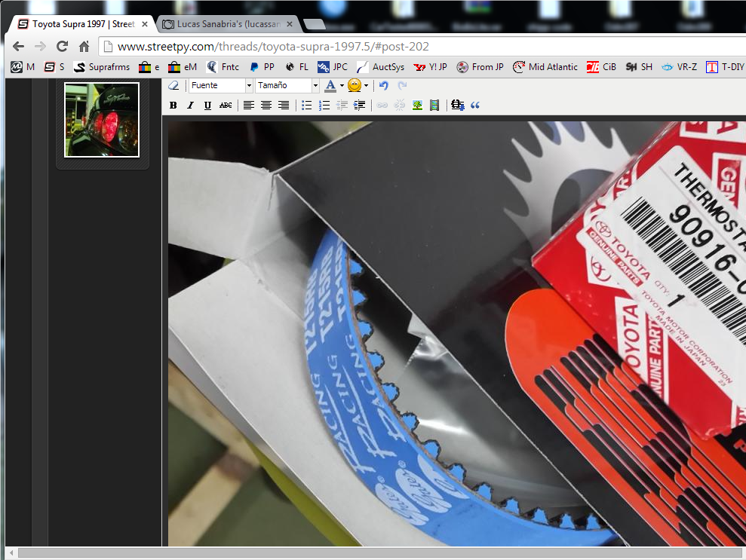Click the insert link chain icon

tap(382, 106)
